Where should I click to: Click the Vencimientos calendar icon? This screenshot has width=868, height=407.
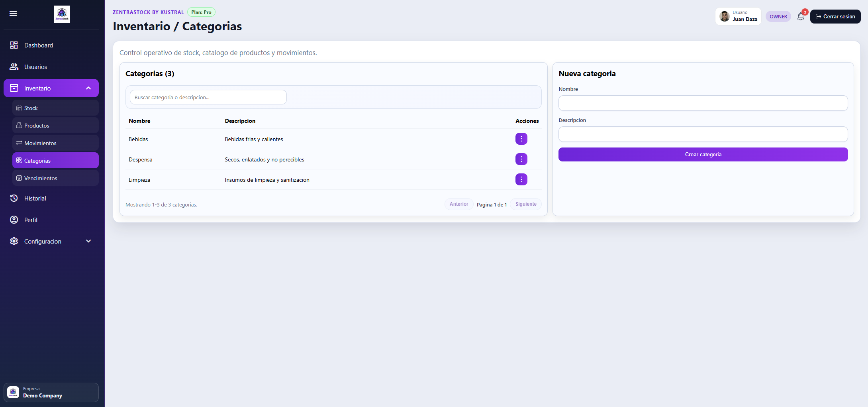coord(19,178)
